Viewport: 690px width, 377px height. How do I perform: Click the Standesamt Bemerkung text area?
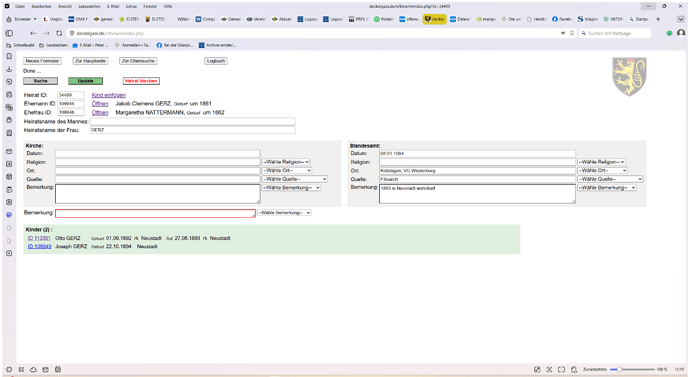[477, 194]
